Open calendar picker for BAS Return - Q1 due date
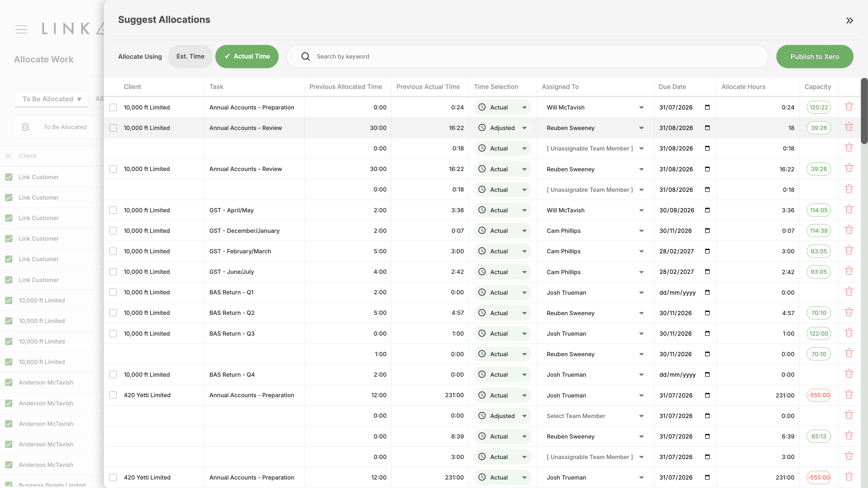868x488 pixels. pyautogui.click(x=707, y=292)
